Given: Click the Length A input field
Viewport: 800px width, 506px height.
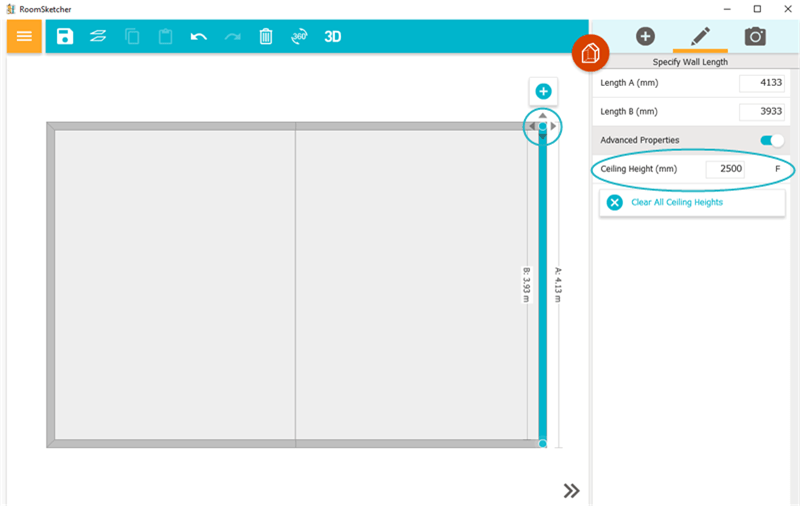Looking at the screenshot, I should pos(761,83).
